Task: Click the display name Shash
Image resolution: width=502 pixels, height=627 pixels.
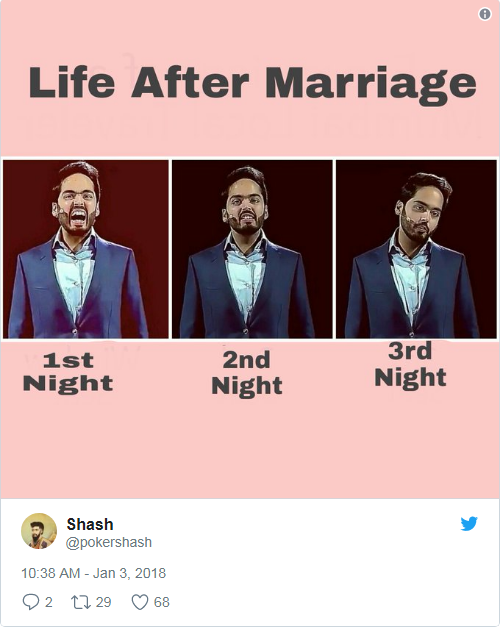Action: pyautogui.click(x=90, y=524)
